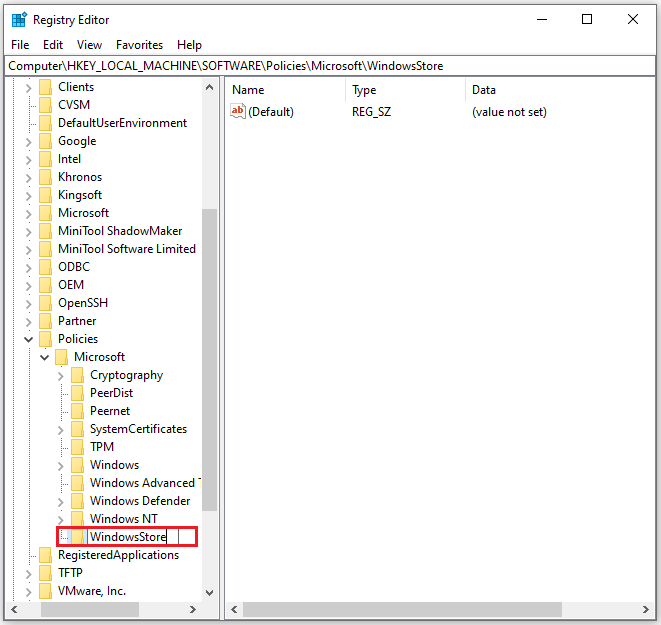Select the SystemCertificates key label
Viewport: 661px width, 625px height.
click(x=138, y=429)
